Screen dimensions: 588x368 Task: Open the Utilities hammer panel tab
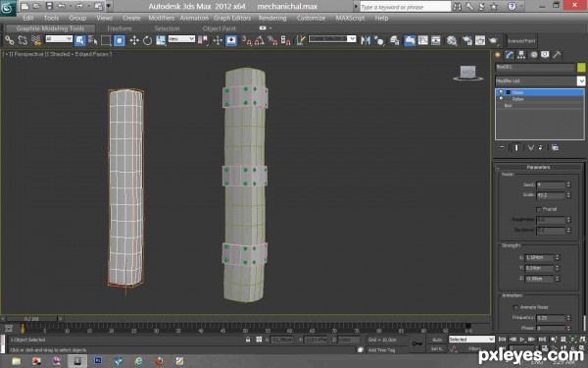pos(557,55)
